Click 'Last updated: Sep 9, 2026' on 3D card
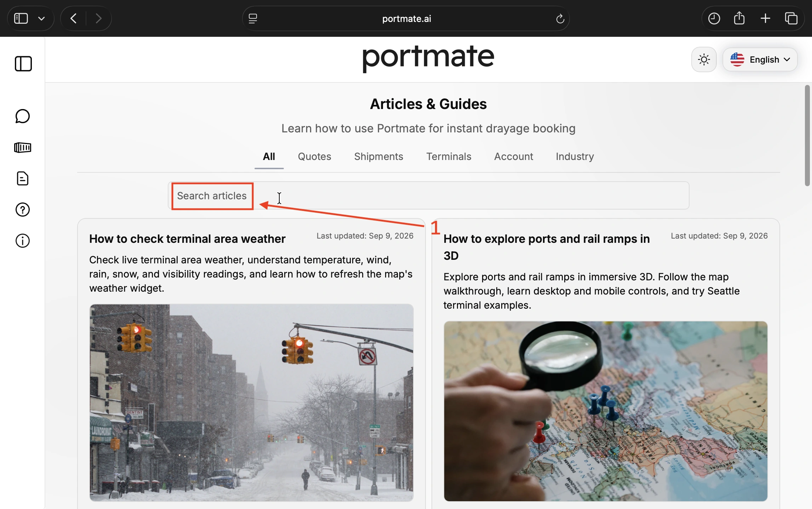 click(719, 236)
